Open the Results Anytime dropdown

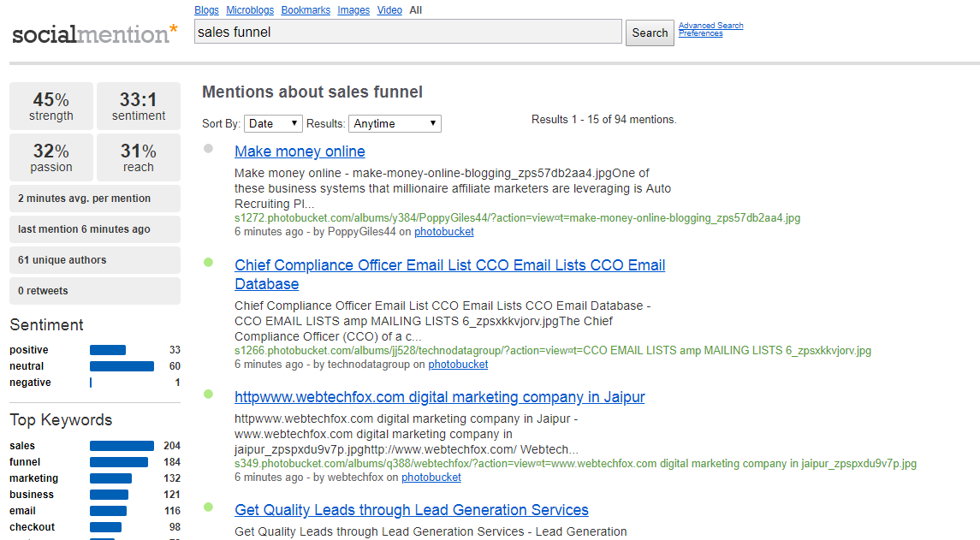395,123
